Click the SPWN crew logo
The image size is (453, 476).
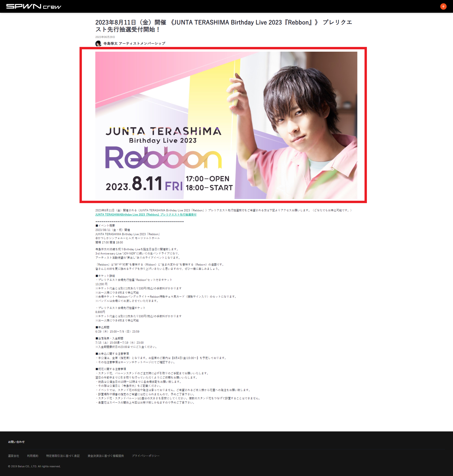(34, 6)
